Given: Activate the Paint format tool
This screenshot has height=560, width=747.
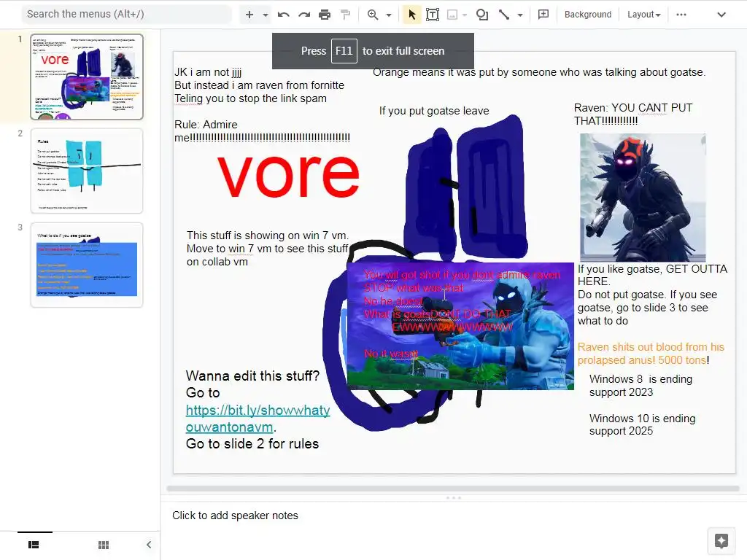Looking at the screenshot, I should [x=345, y=15].
